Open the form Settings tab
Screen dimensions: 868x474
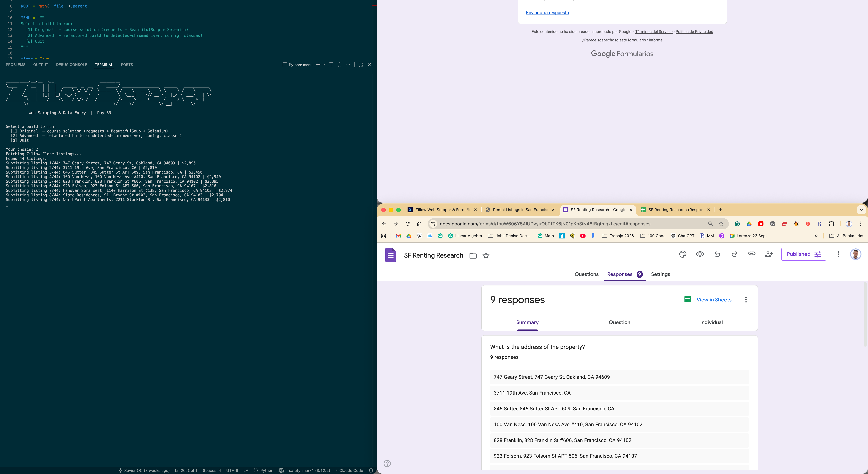660,274
